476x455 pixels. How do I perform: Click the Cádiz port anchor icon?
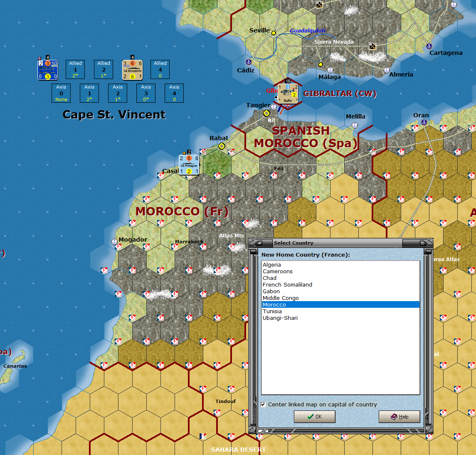tap(249, 62)
